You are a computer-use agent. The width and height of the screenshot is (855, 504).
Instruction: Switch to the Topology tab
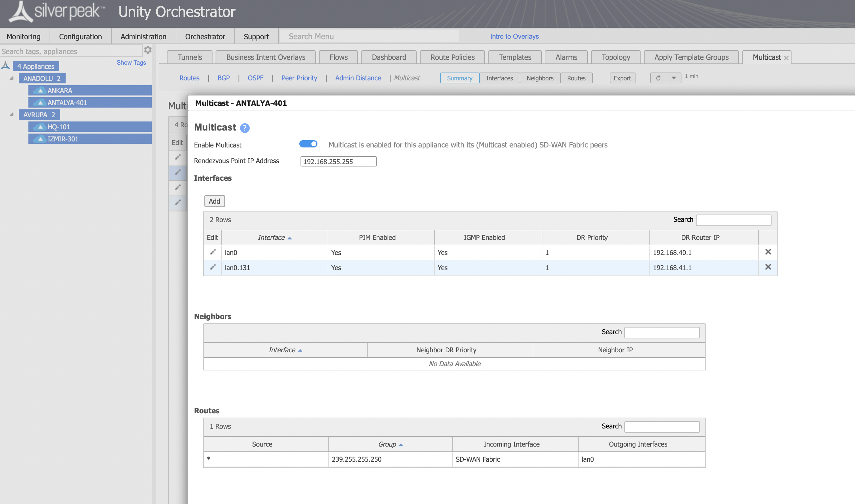(616, 57)
